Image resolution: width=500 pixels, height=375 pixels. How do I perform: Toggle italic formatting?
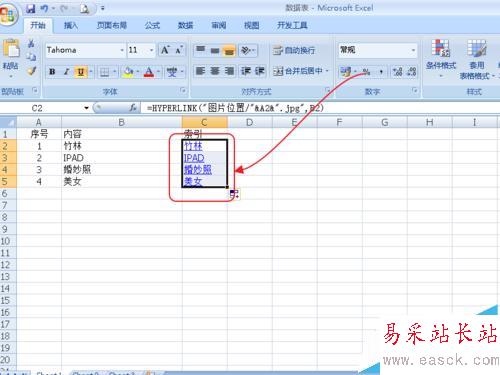66,72
